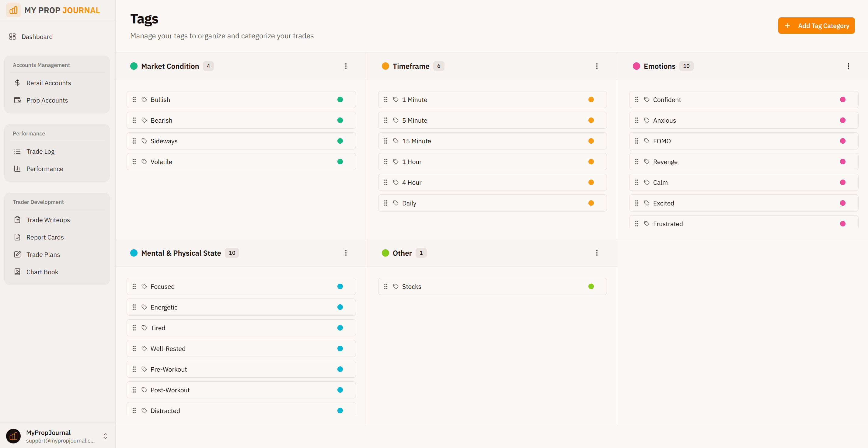Click the blue color dot on Focused row

point(340,286)
